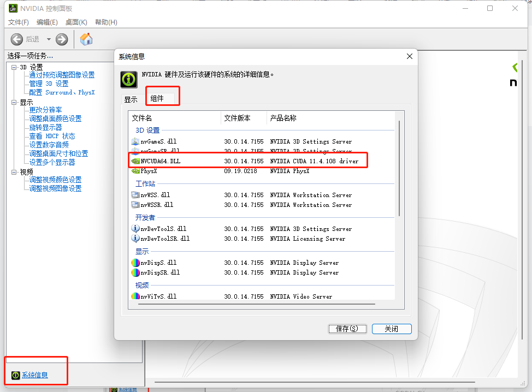Open 管理 3D 设置 task

pos(49,84)
